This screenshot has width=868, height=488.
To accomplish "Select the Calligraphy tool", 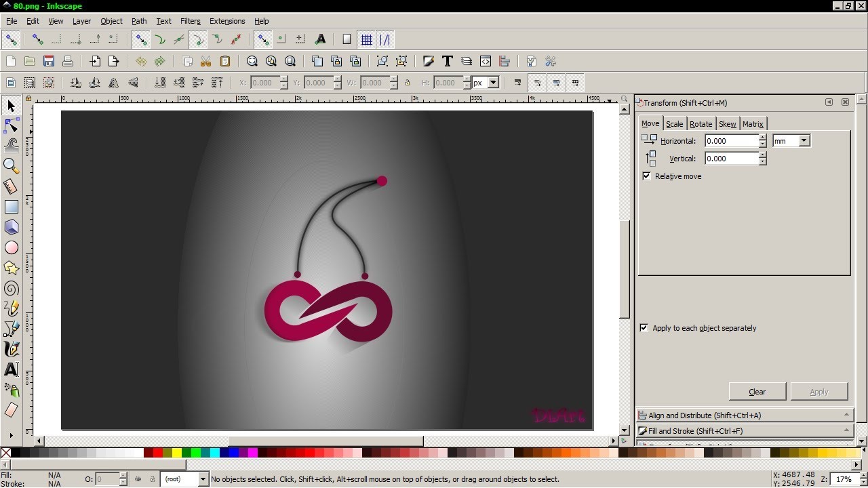I will (11, 349).
